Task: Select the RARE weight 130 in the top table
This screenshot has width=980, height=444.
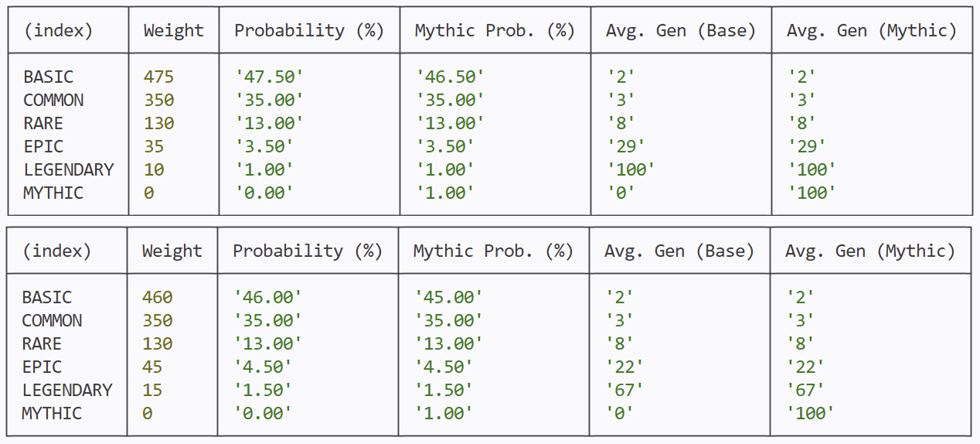Action: point(159,123)
